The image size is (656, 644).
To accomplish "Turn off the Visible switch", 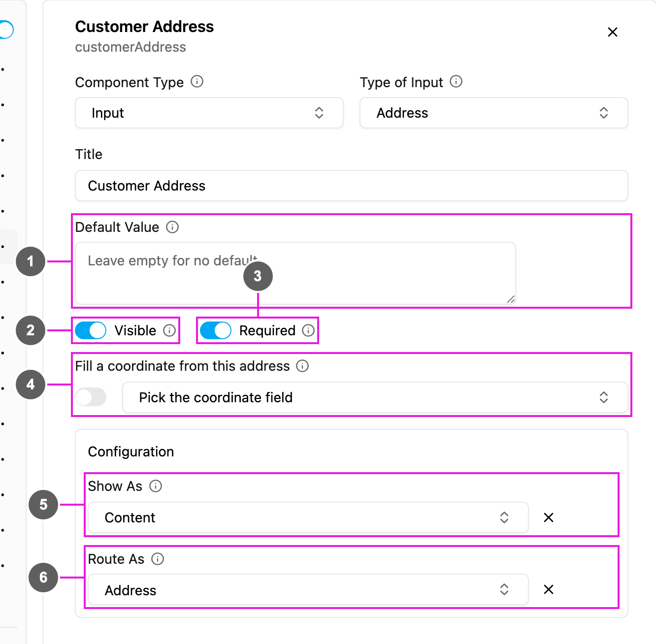I will point(91,330).
